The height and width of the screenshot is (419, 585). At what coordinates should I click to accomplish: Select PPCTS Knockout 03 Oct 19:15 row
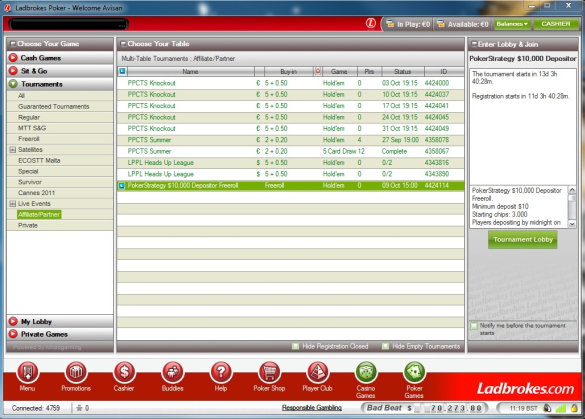click(x=291, y=83)
